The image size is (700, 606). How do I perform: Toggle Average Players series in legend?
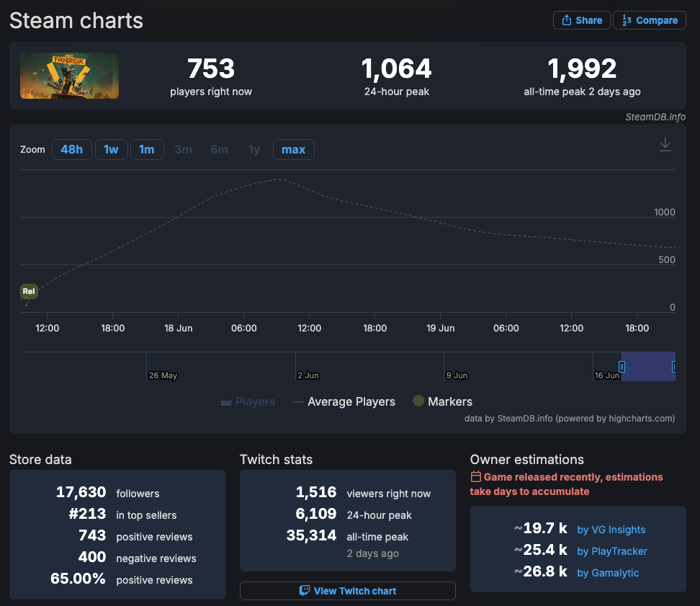344,402
